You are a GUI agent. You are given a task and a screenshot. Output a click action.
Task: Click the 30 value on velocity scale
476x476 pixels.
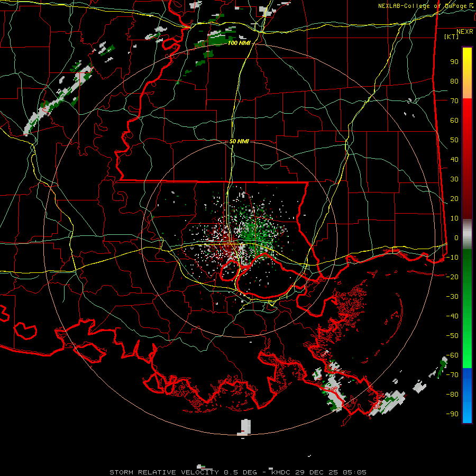click(x=454, y=179)
